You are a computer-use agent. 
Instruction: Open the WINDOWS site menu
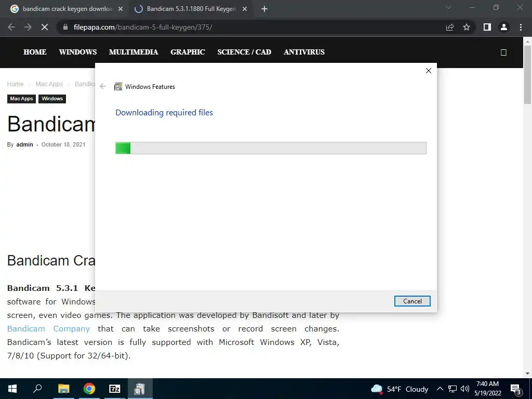pyautogui.click(x=78, y=52)
